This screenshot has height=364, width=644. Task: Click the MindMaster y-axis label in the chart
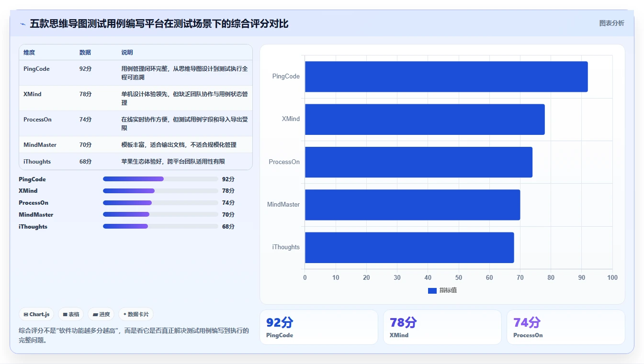[x=283, y=205]
